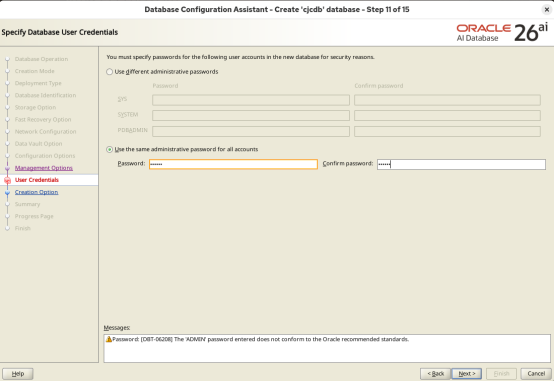
Task: Focus the Password input field
Action: 233,164
